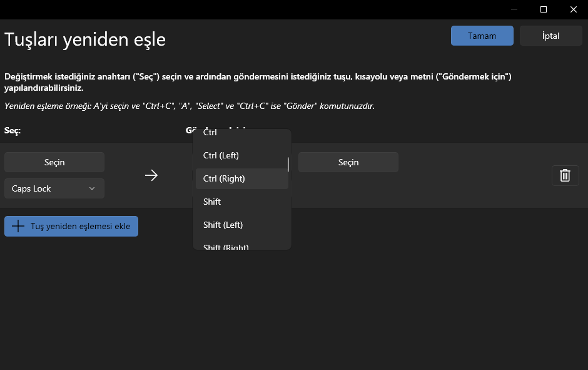Click the right arrow between mapping columns
This screenshot has height=370, width=588.
pyautogui.click(x=151, y=175)
